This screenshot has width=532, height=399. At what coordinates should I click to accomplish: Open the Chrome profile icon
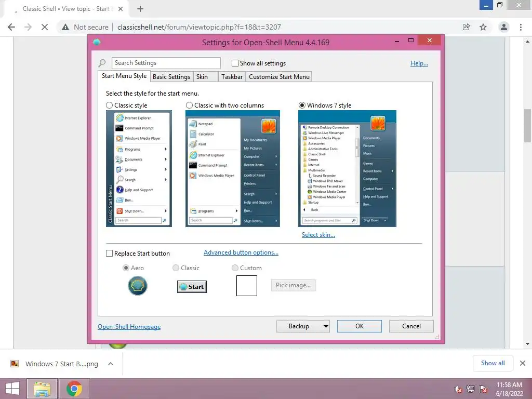click(504, 27)
